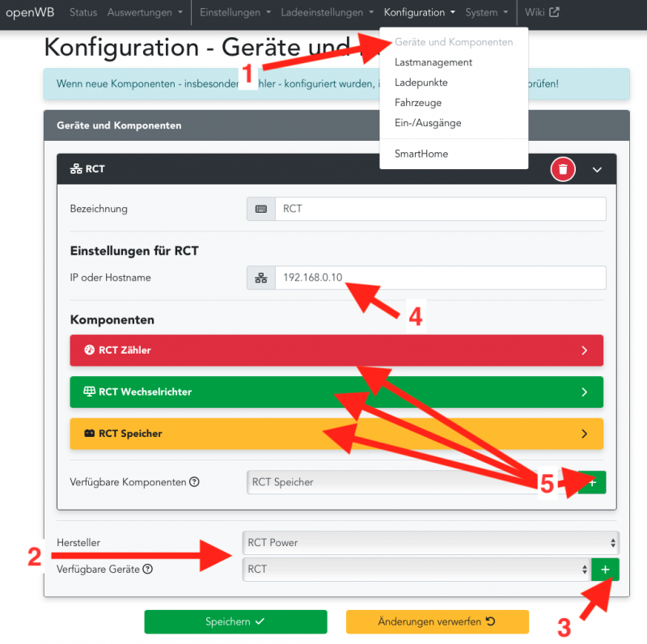This screenshot has height=644, width=647.
Task: Click the network icon beside IP address field
Action: pyautogui.click(x=260, y=278)
